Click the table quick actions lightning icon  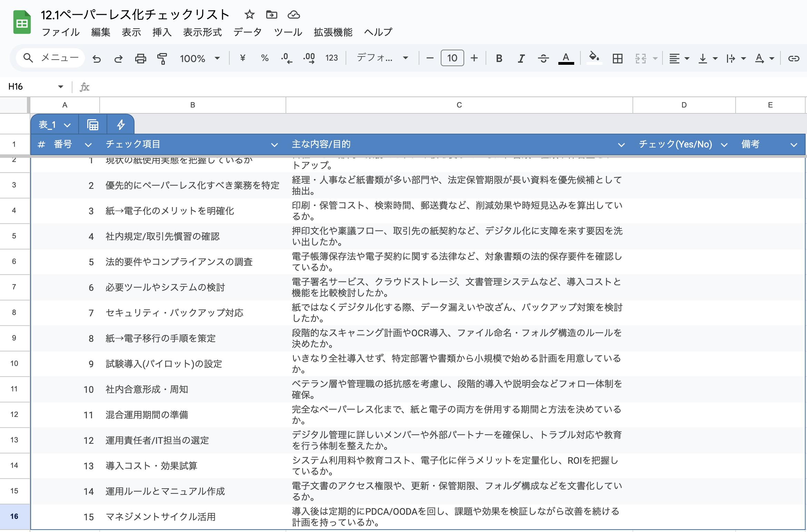pos(120,125)
